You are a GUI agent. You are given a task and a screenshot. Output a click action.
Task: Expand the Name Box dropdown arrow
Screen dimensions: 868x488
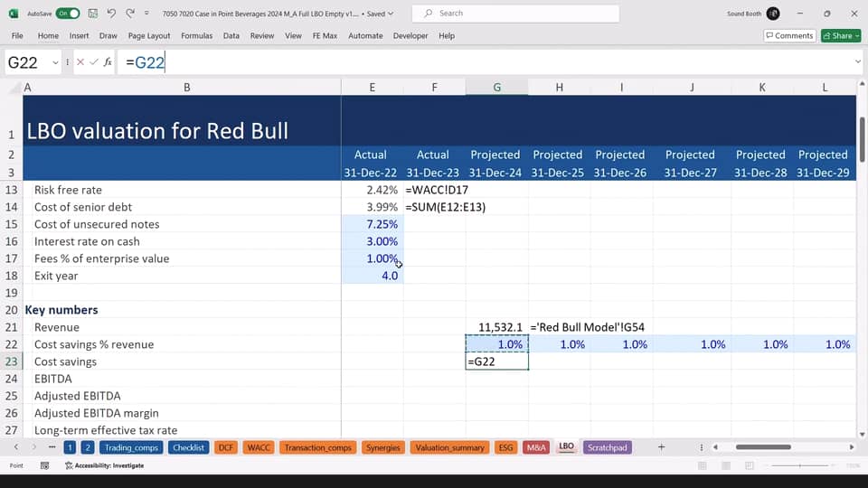(55, 62)
